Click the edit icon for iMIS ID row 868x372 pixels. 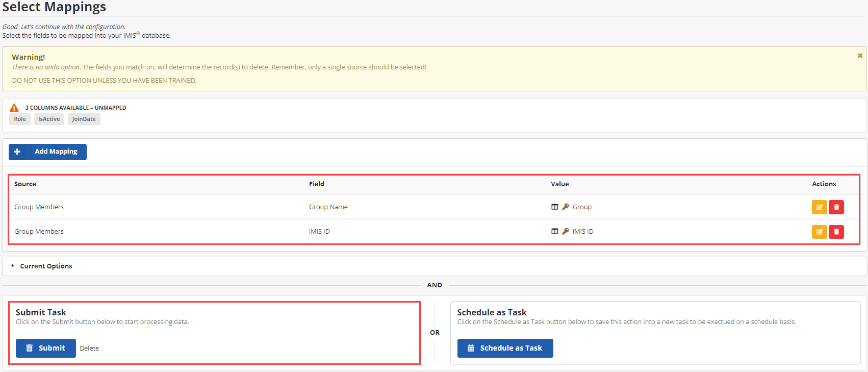(x=819, y=232)
